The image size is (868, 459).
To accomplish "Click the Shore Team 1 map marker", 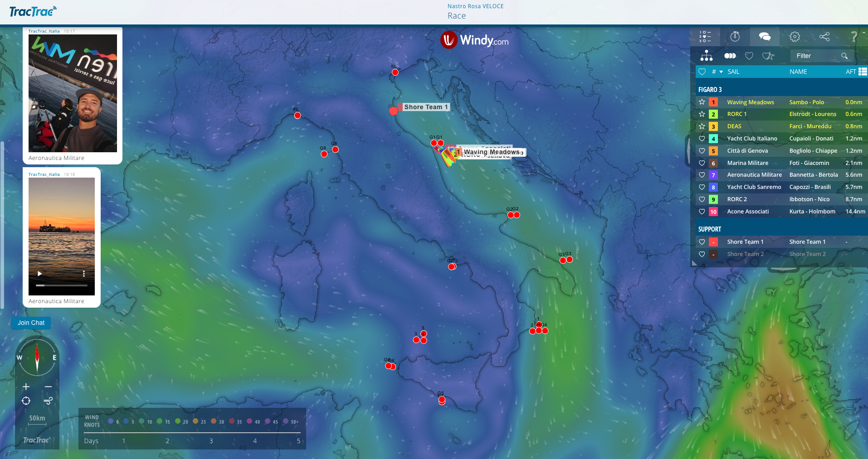I will click(x=393, y=111).
